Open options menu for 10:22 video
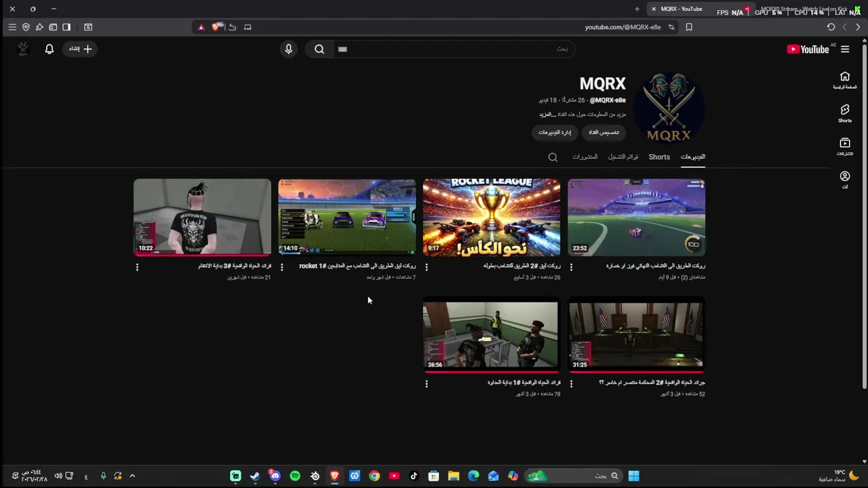The width and height of the screenshot is (868, 488). pos(137,267)
